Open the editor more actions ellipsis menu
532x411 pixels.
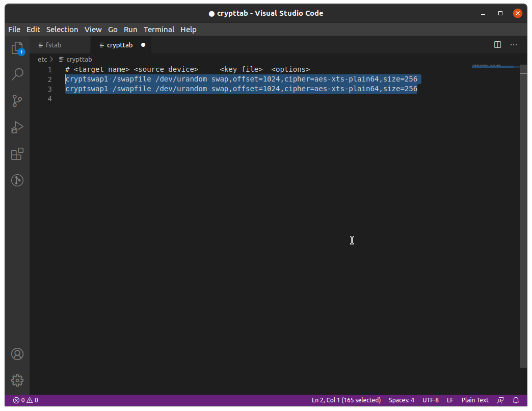click(513, 44)
